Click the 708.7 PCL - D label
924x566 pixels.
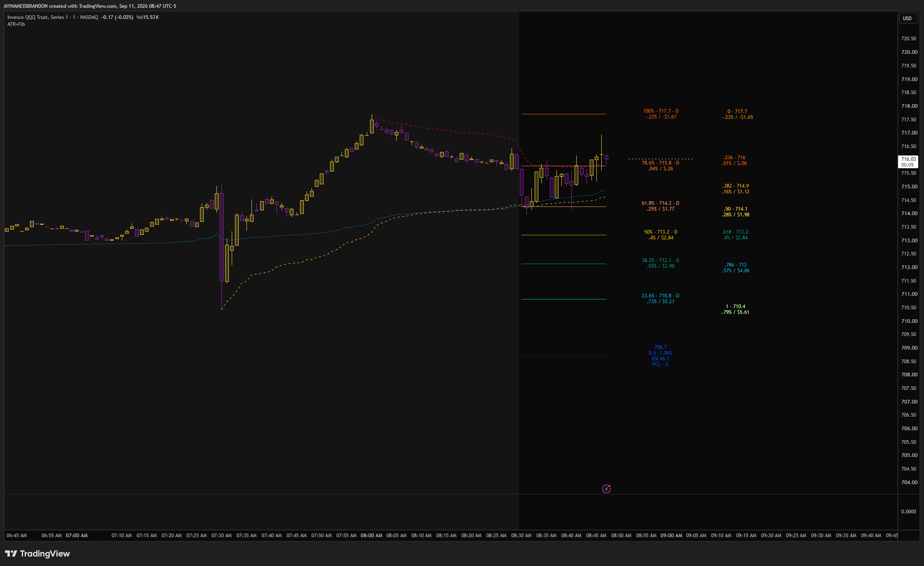coord(661,356)
